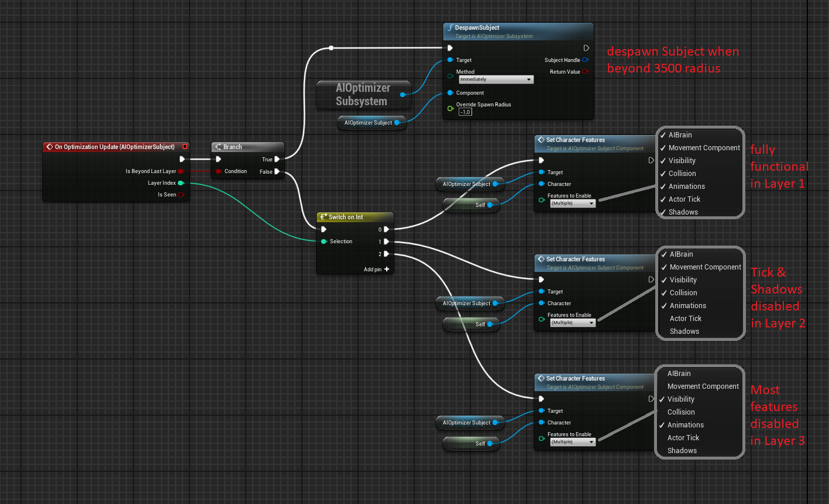Click the Switch on Int Selection input pin
This screenshot has height=504, width=829.
[x=324, y=241]
